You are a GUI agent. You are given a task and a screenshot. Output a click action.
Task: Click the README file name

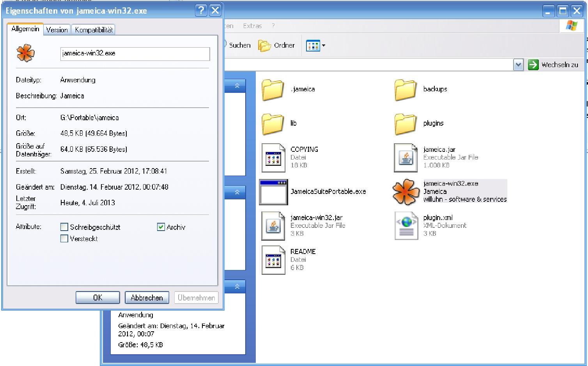pos(303,252)
